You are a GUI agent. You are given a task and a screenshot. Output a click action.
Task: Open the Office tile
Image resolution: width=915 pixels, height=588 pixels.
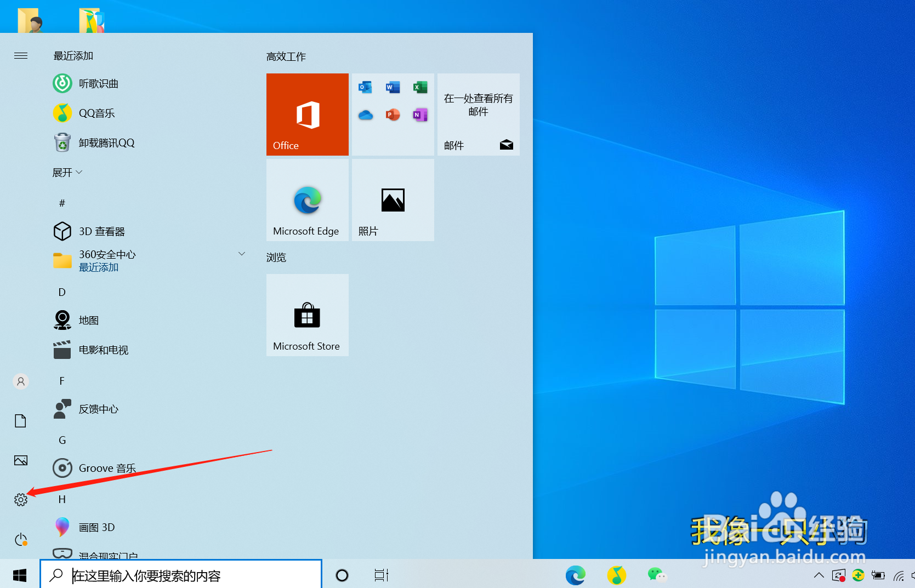(308, 115)
